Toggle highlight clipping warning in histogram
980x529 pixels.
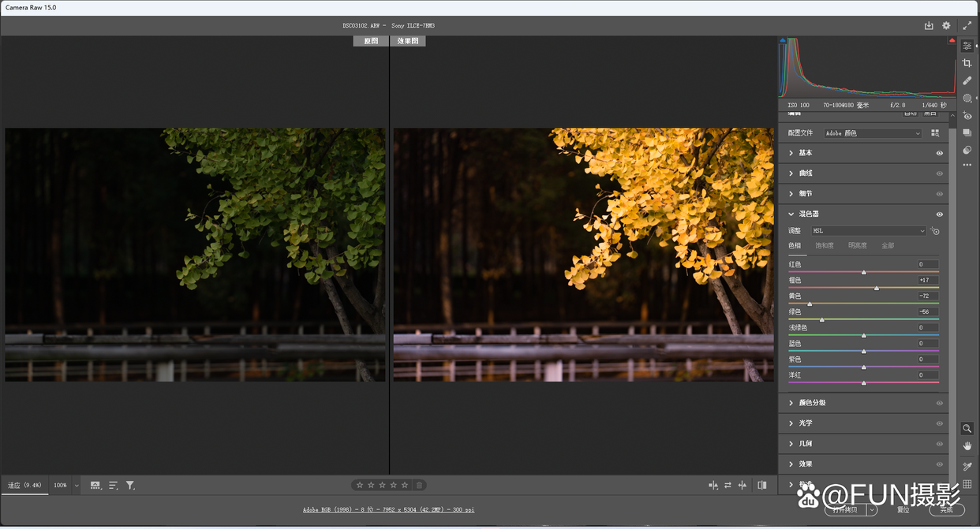click(x=952, y=40)
